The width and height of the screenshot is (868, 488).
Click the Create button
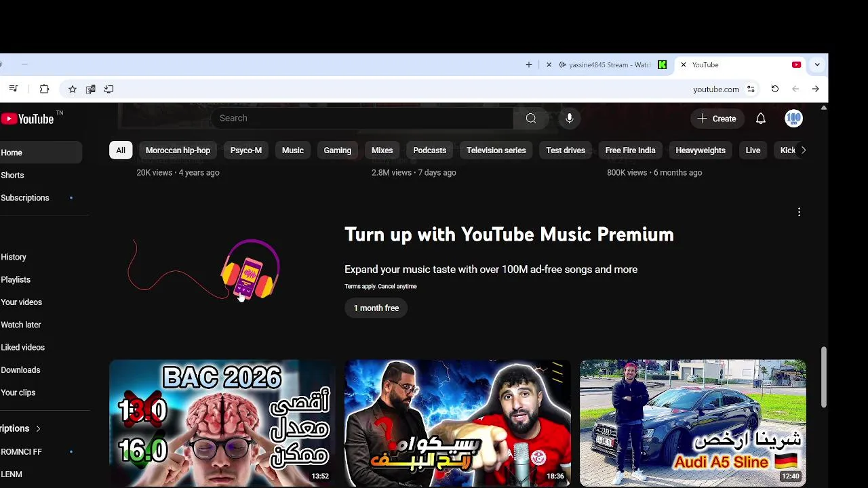coord(717,119)
